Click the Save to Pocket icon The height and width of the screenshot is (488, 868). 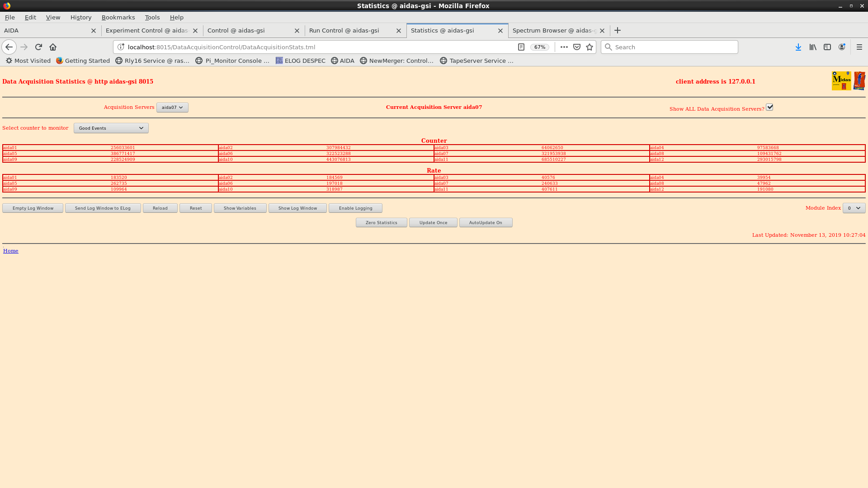pos(577,47)
